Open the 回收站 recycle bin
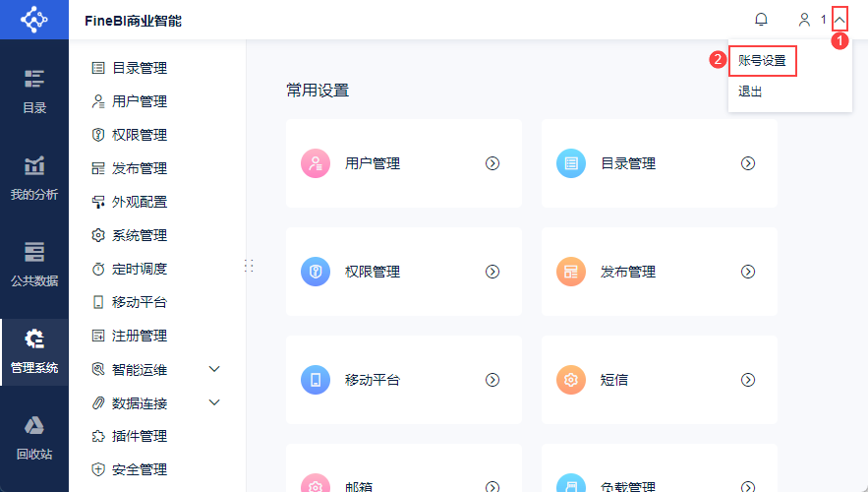Image resolution: width=868 pixels, height=492 pixels. coord(34,438)
